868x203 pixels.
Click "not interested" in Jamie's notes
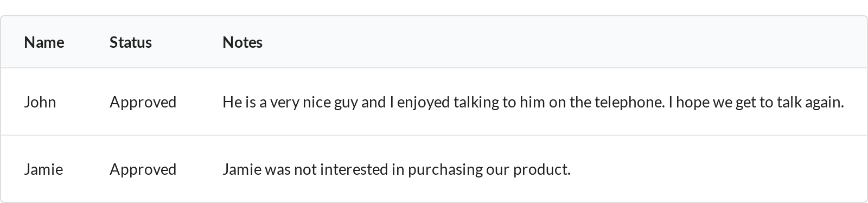click(x=341, y=169)
